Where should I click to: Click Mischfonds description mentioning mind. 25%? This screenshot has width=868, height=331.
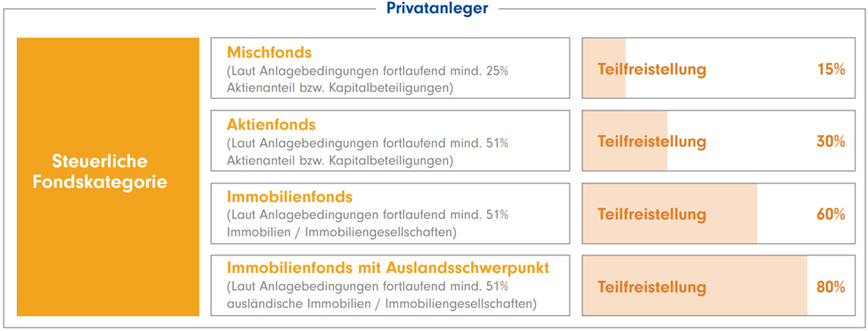coord(368,80)
